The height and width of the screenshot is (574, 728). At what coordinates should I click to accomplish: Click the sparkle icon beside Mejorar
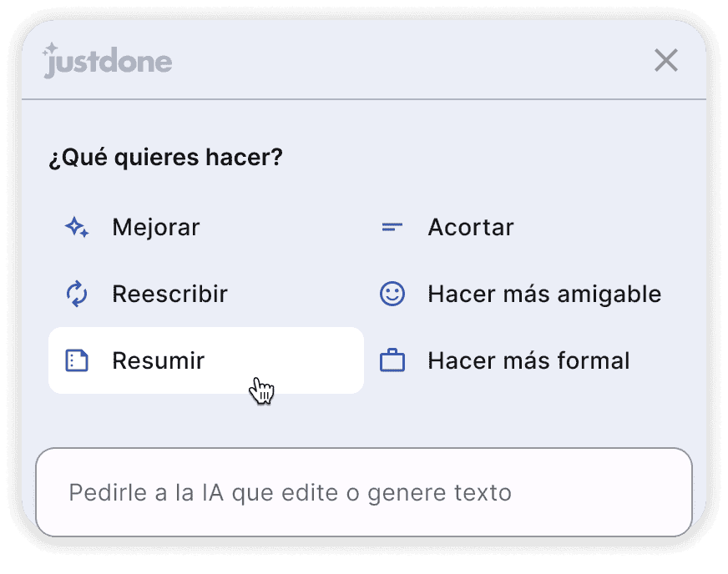pos(77,228)
